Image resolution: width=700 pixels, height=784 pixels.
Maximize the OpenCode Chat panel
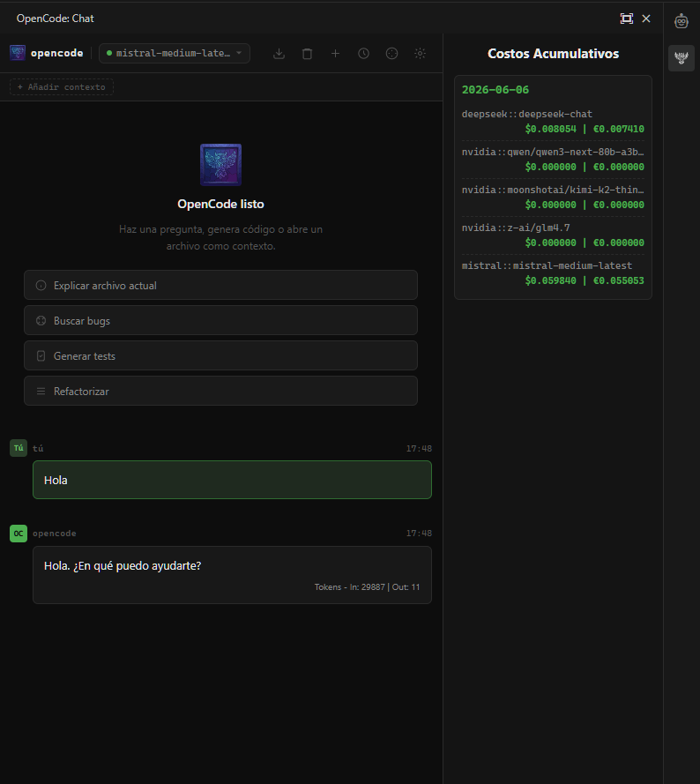[x=627, y=19]
